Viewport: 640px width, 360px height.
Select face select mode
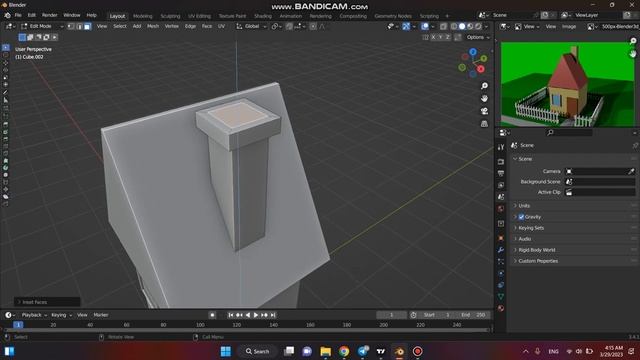pos(87,26)
